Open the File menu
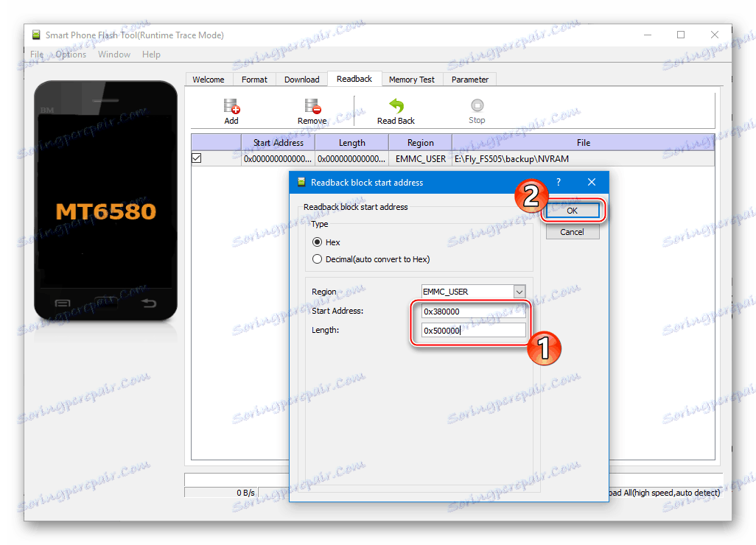 [37, 54]
